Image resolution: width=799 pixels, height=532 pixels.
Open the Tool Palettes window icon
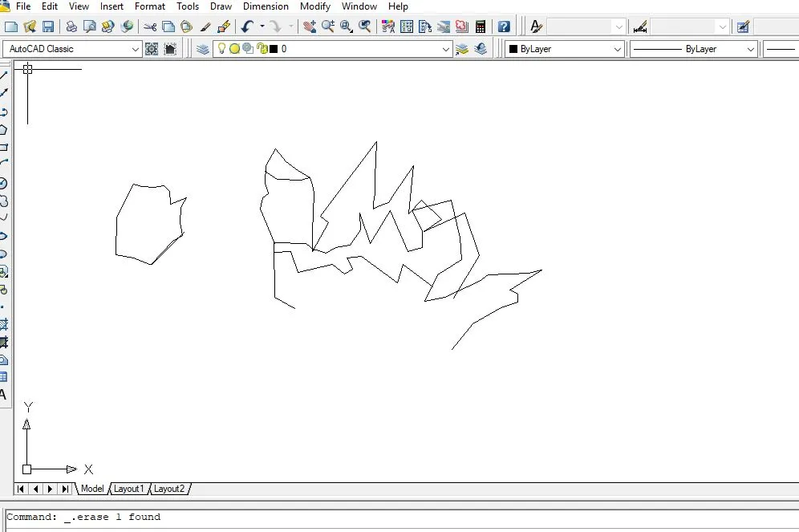pyautogui.click(x=425, y=26)
